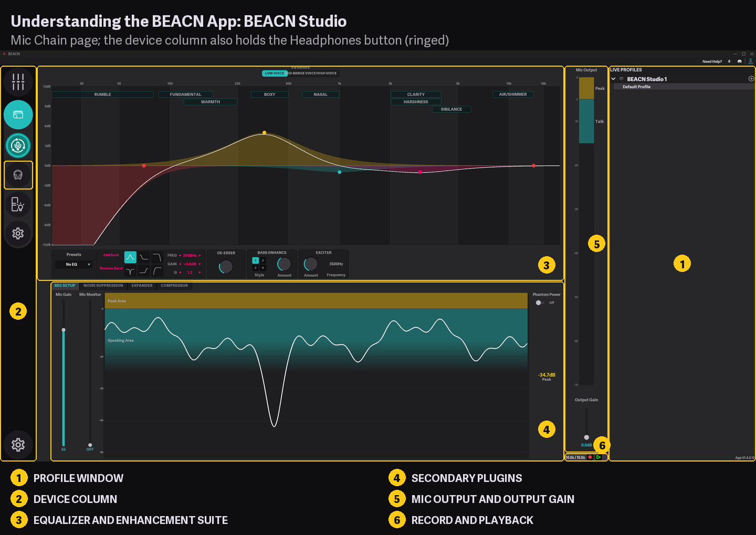Open app settings gear at column bottom
This screenshot has height=535, width=756.
18,445
